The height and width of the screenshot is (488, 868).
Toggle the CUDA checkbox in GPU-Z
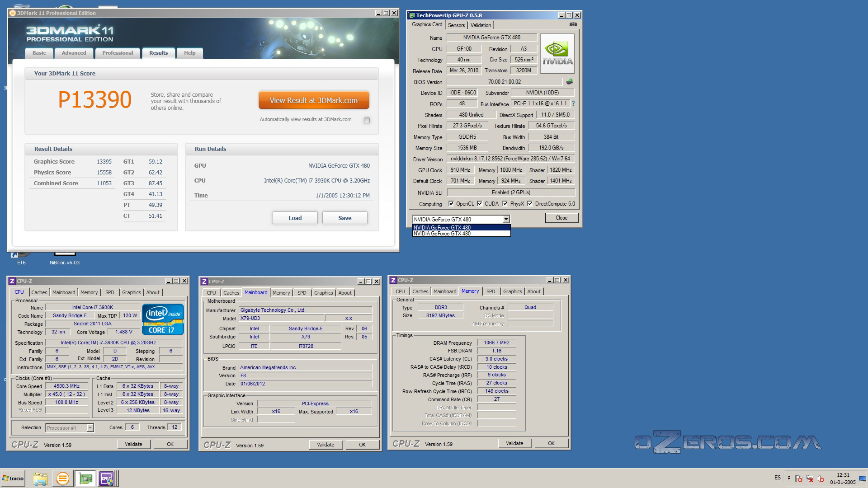479,203
